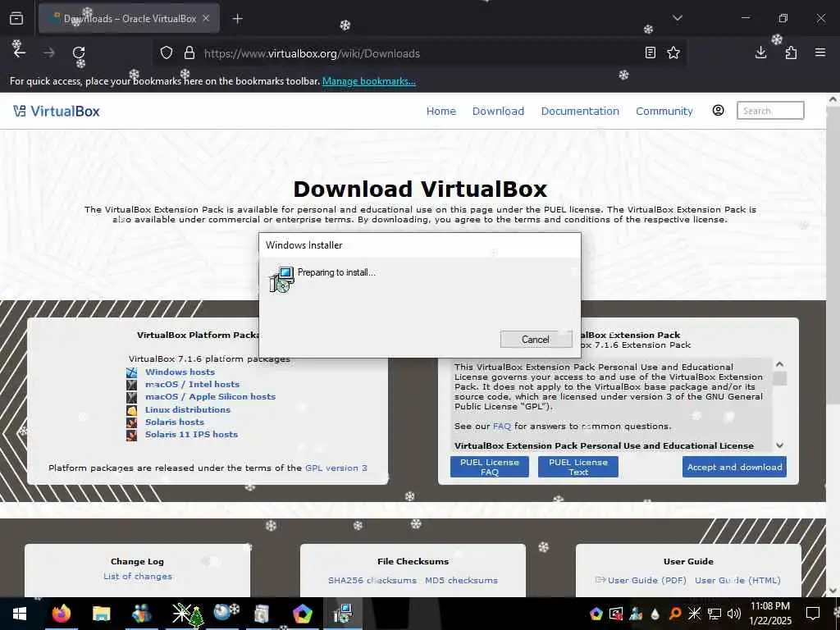The width and height of the screenshot is (840, 630).
Task: Reload the VirtualBox downloads page
Action: tap(79, 52)
